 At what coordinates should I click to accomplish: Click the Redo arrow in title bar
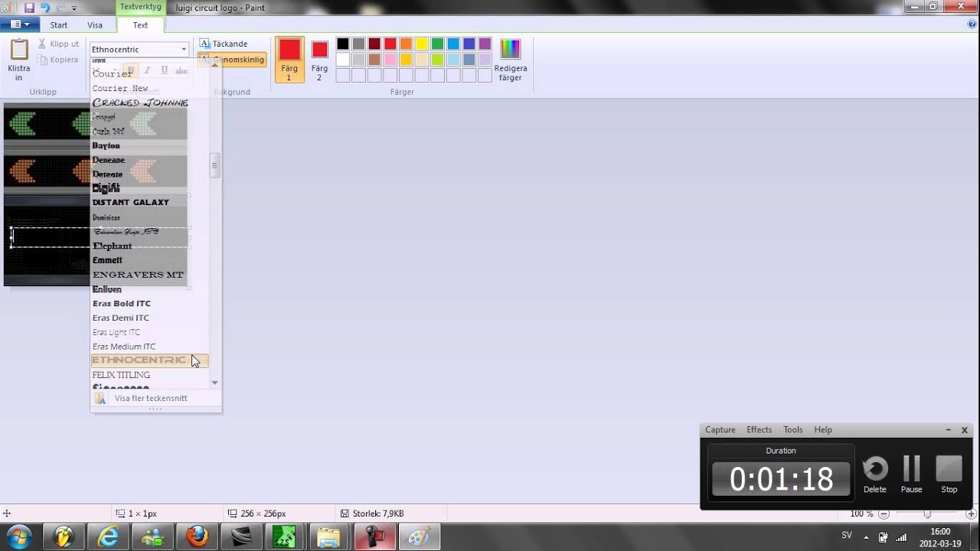[60, 8]
